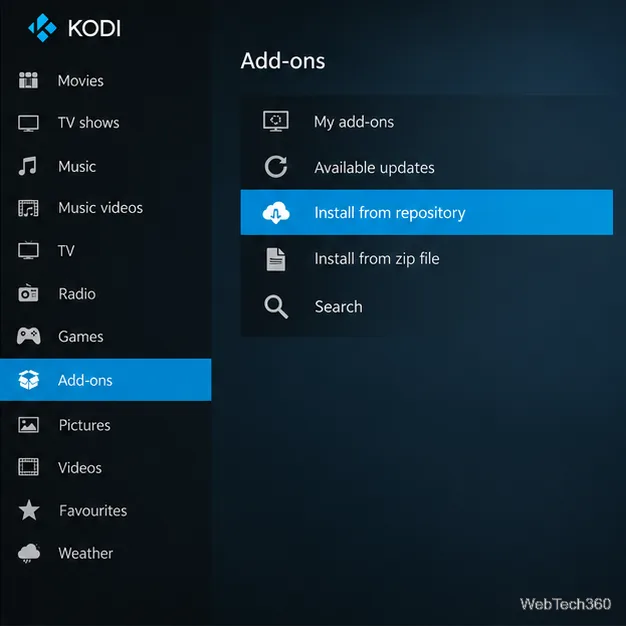The width and height of the screenshot is (626, 626).
Task: Click the Music videos film-note icon
Action: tap(28, 208)
